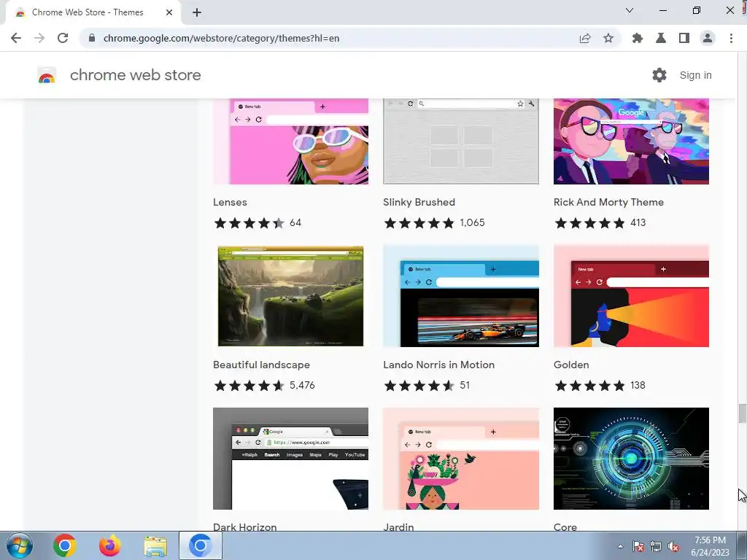Open a new tab with plus button
The height and width of the screenshot is (560, 747).
click(197, 12)
